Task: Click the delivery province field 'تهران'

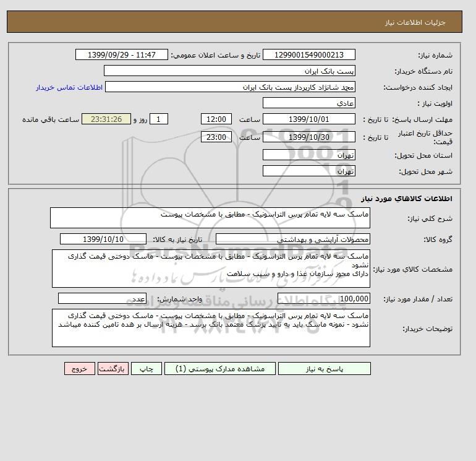Action: coord(308,155)
